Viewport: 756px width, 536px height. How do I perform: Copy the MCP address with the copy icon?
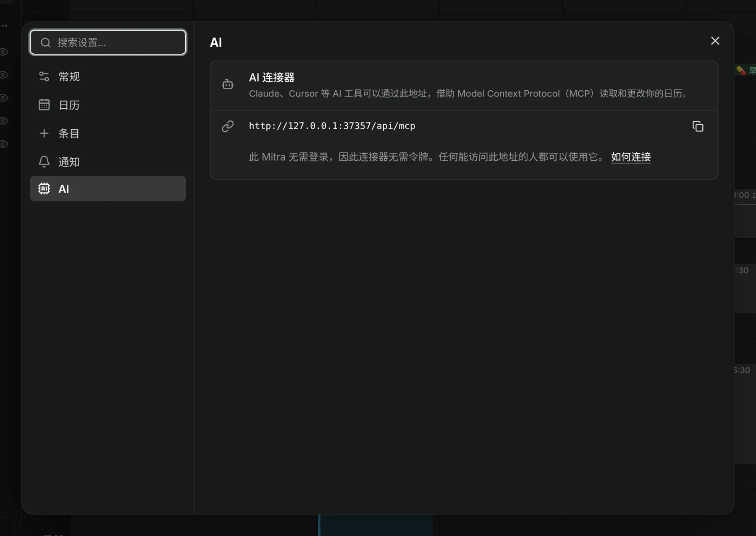click(x=698, y=126)
